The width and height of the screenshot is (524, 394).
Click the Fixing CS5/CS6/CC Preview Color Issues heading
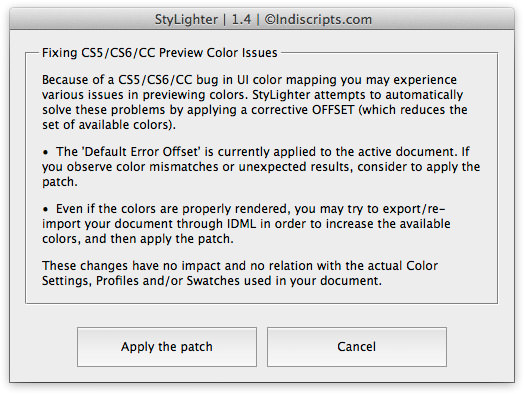(160, 53)
